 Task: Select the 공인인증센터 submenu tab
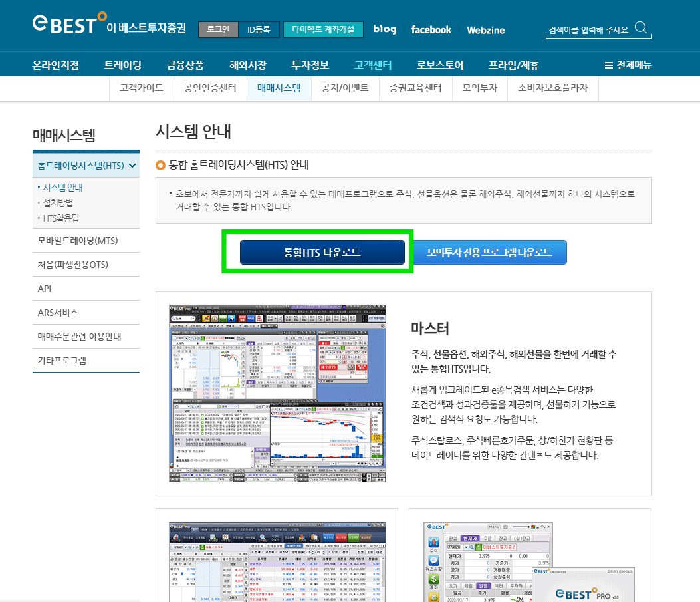tap(210, 88)
